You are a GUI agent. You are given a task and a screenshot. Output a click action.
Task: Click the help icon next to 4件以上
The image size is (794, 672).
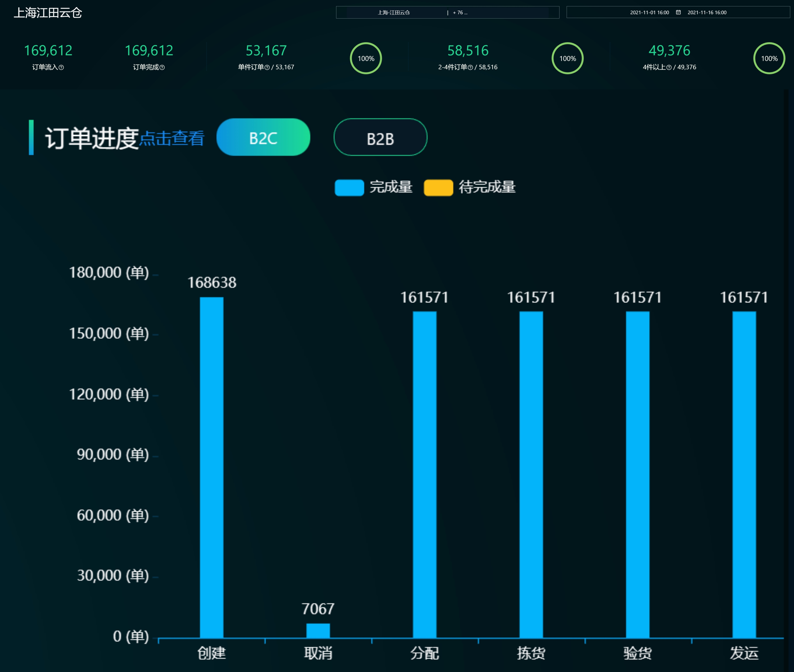pyautogui.click(x=669, y=67)
